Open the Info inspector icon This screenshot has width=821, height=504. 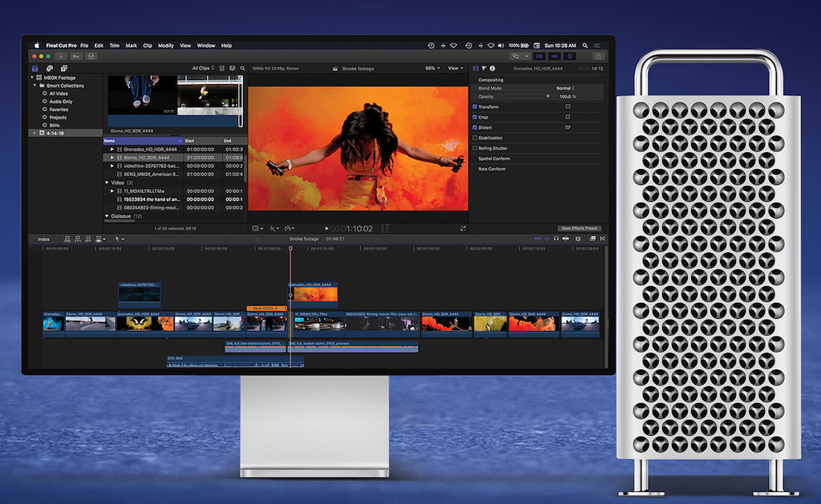pos(492,69)
